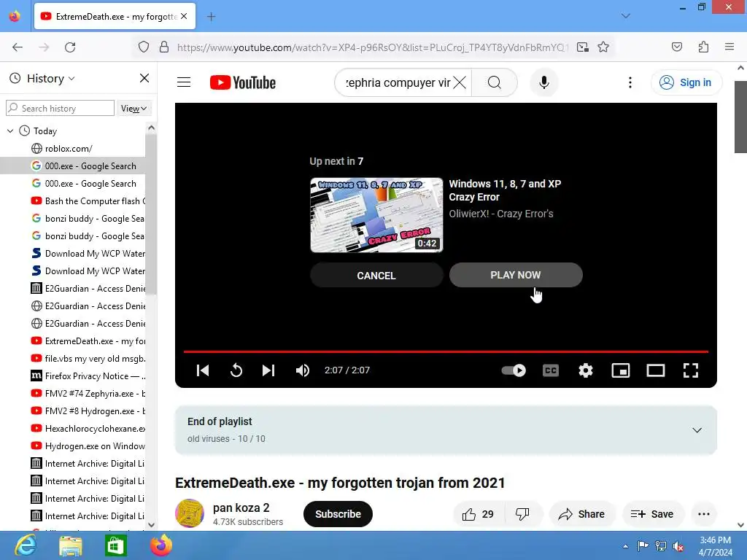Subscribe to pan koza 2 channel
Viewport: 747px width, 560px height.
(x=338, y=514)
